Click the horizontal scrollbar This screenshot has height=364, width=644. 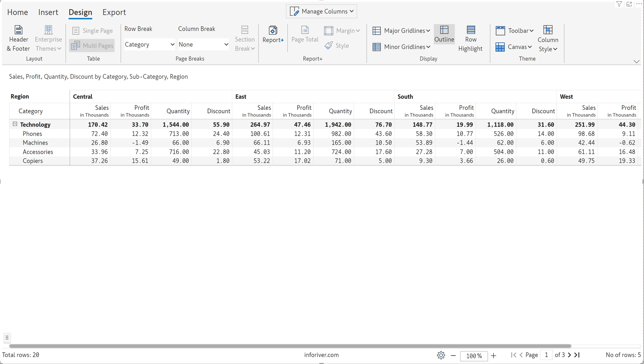coord(290,346)
